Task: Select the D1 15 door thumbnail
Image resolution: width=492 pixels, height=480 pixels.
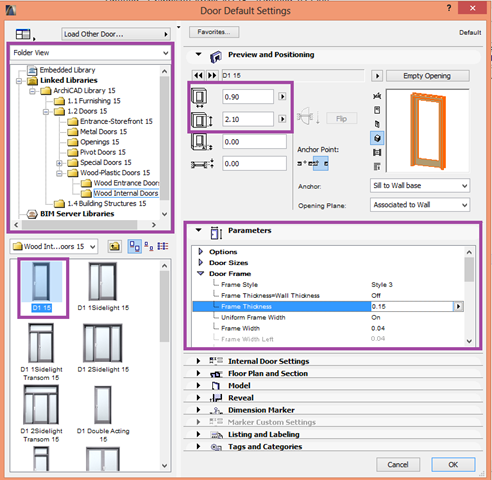Action: click(x=42, y=287)
